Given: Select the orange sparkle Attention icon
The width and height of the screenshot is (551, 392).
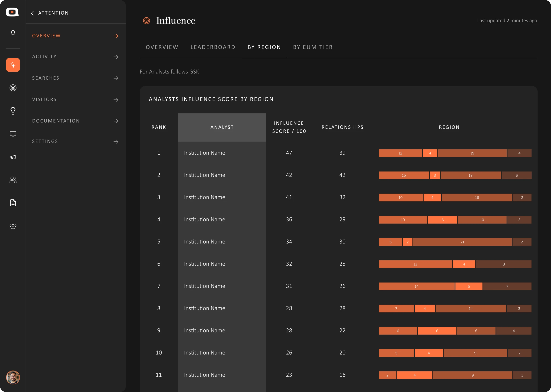Looking at the screenshot, I should click(x=13, y=65).
